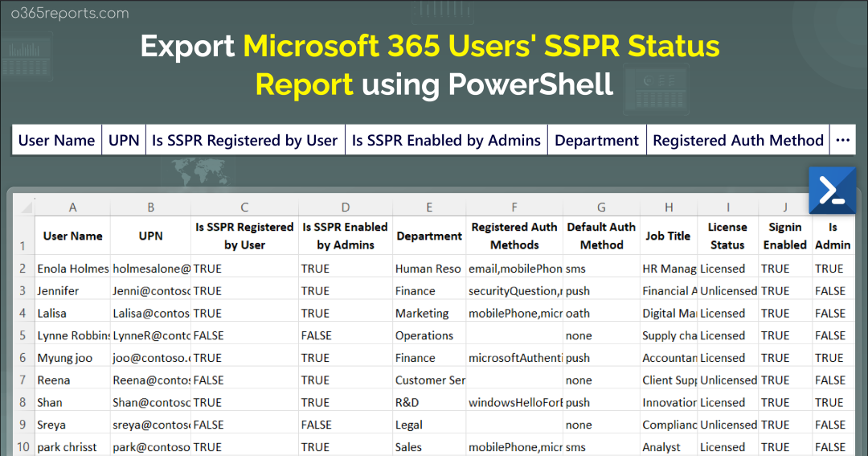
Task: Click the 'Lalisa' name cell
Action: [72, 313]
